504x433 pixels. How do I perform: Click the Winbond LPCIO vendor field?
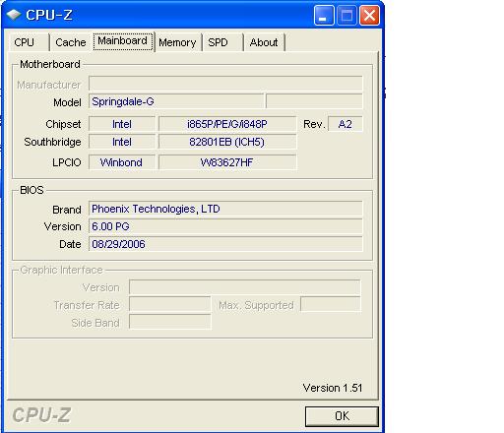(122, 162)
